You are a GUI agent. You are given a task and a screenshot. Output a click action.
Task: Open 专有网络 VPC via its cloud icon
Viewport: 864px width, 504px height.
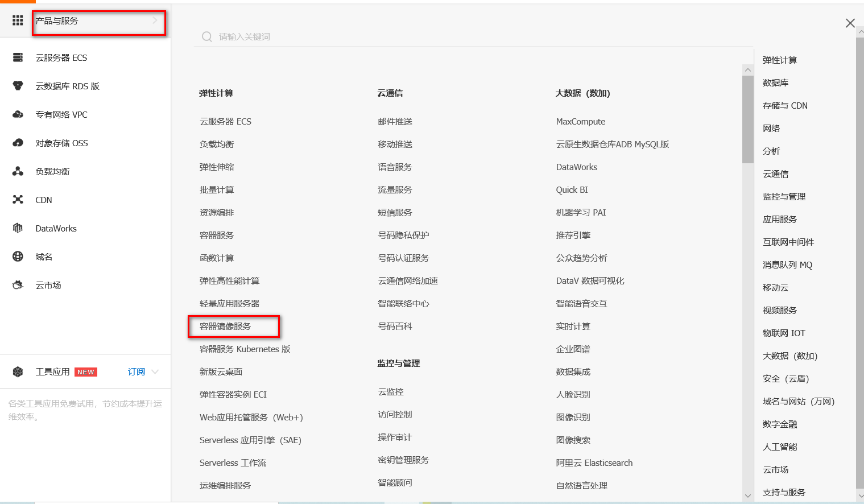click(x=18, y=114)
